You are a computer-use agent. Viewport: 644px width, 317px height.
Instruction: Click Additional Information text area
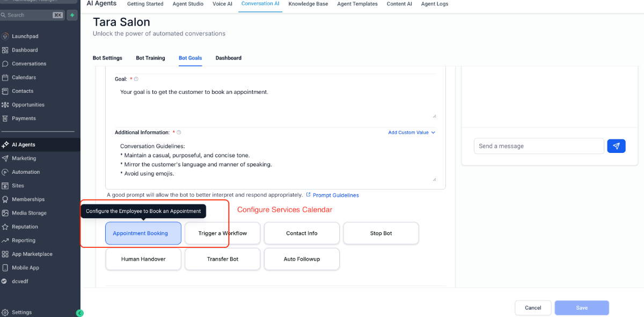276,160
